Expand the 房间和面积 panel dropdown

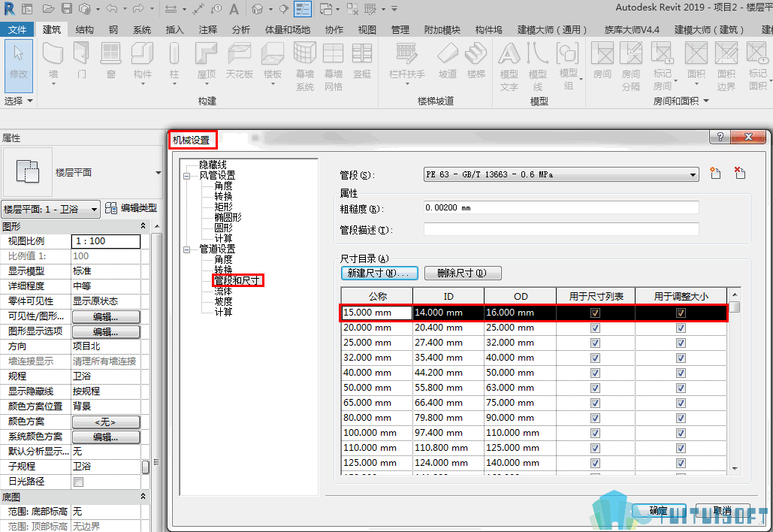(706, 101)
